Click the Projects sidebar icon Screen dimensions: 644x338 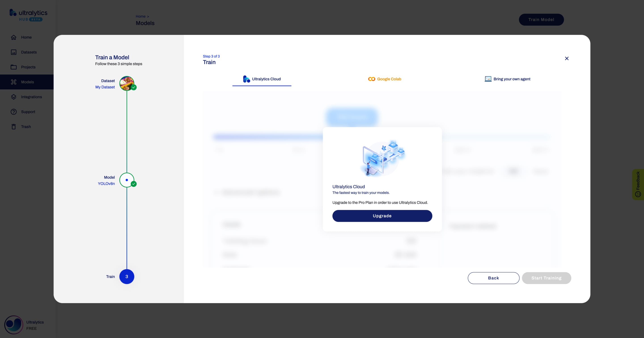(x=13, y=67)
